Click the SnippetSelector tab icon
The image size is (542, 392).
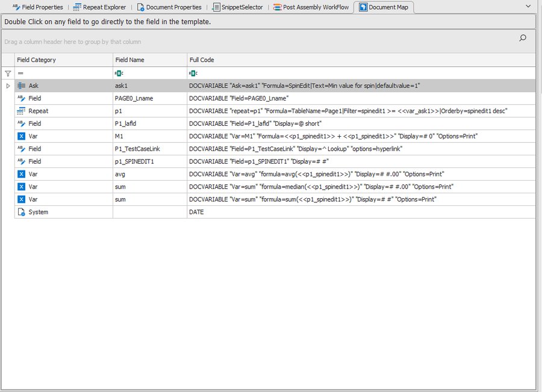coord(216,7)
